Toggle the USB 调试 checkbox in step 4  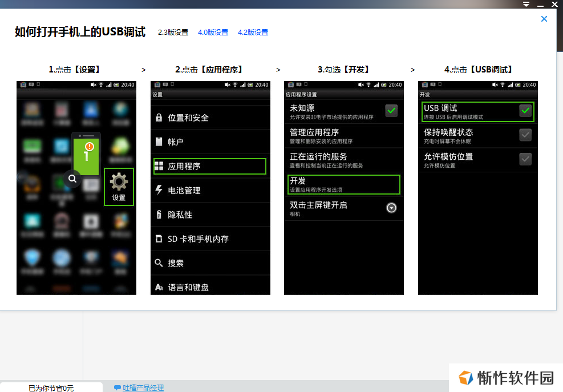tap(525, 110)
